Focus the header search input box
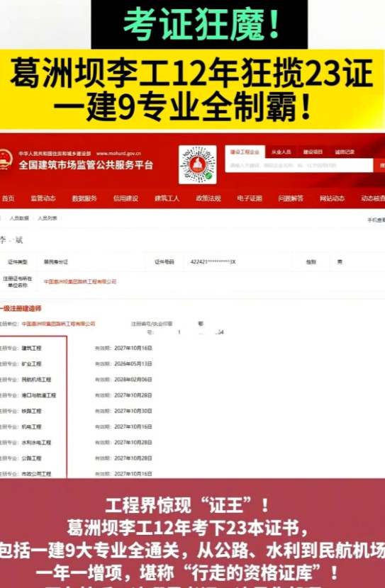 click(299, 165)
